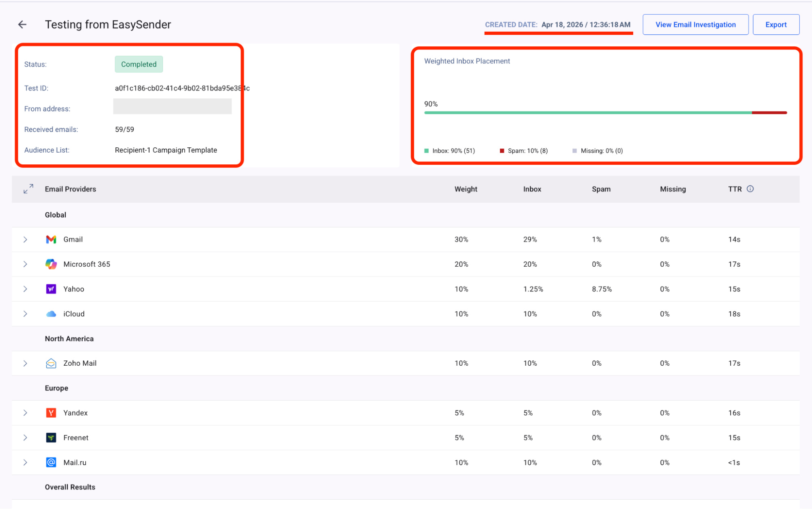Click the back arrow icon

[x=22, y=25]
